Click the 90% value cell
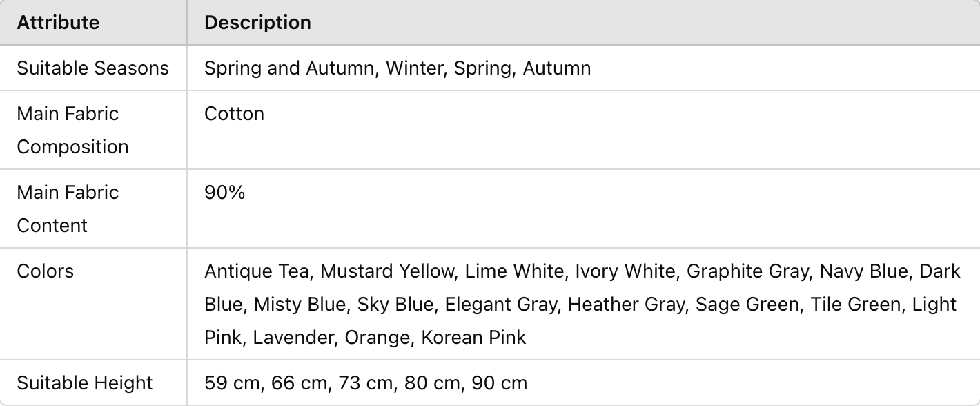This screenshot has height=406, width=980. (x=224, y=193)
